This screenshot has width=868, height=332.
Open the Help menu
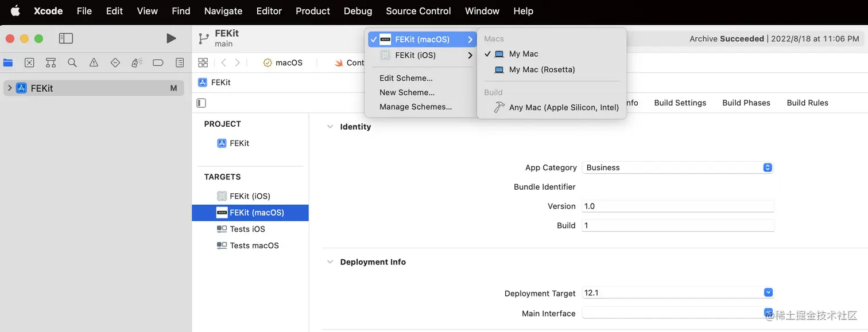[x=523, y=11]
